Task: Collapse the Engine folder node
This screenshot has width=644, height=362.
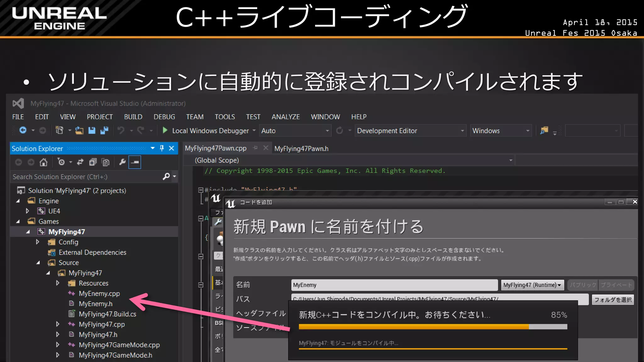Action: [x=18, y=201]
